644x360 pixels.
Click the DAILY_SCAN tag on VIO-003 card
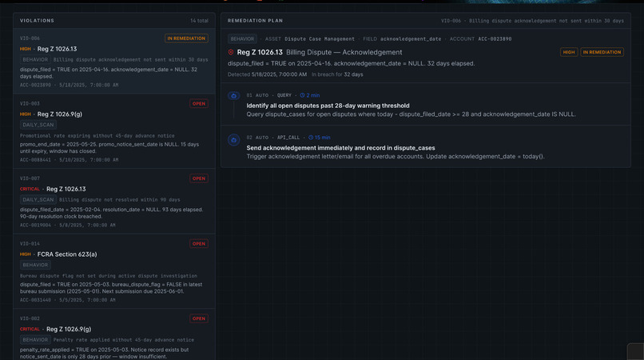click(38, 125)
